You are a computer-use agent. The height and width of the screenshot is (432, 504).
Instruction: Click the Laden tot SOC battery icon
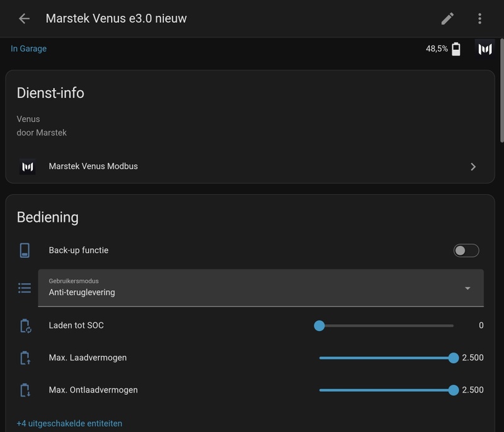click(25, 325)
